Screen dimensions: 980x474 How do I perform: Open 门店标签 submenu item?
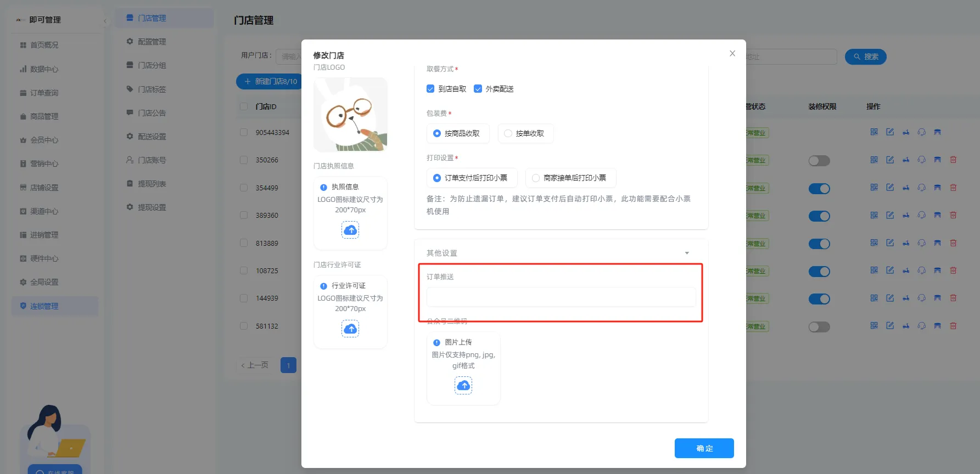152,89
